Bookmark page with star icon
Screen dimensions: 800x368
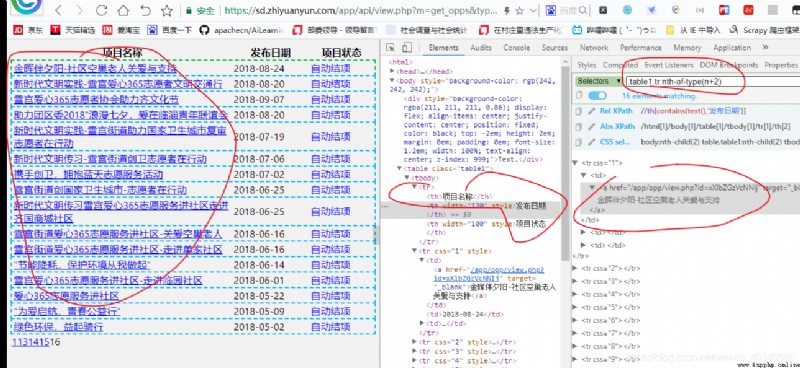(x=167, y=10)
